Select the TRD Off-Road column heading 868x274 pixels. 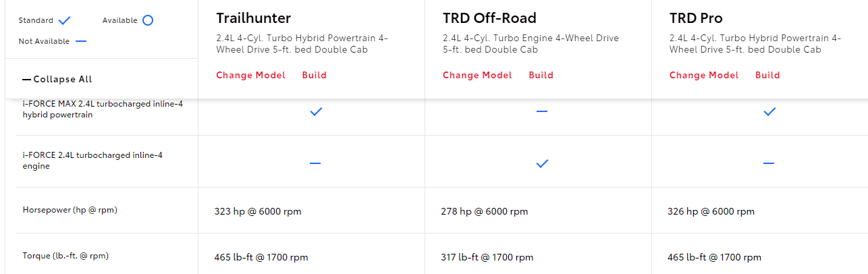(489, 18)
